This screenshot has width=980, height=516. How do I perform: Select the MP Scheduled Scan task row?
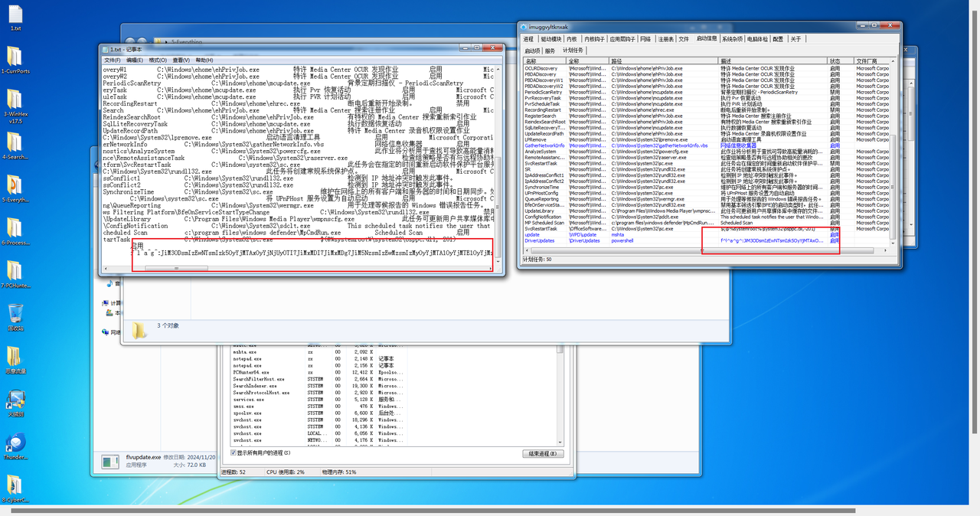click(x=706, y=223)
